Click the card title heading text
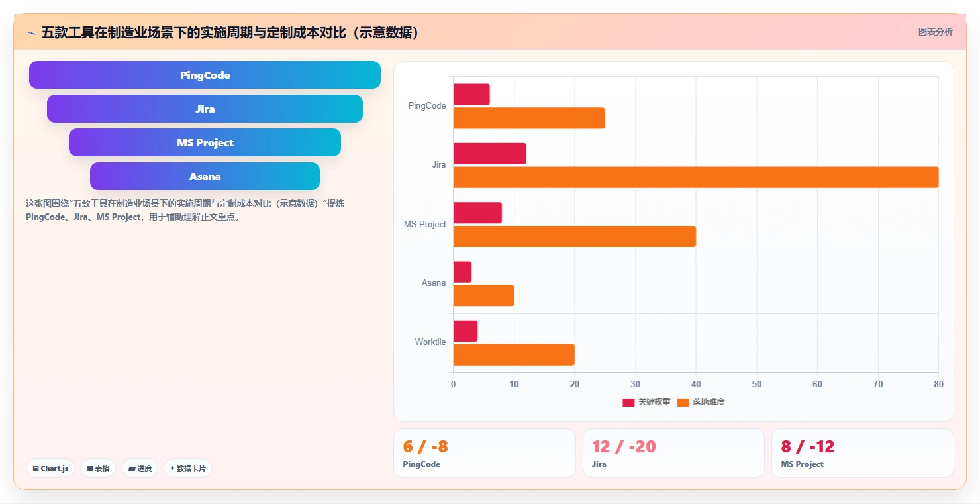This screenshot has height=504, width=980. pyautogui.click(x=230, y=32)
